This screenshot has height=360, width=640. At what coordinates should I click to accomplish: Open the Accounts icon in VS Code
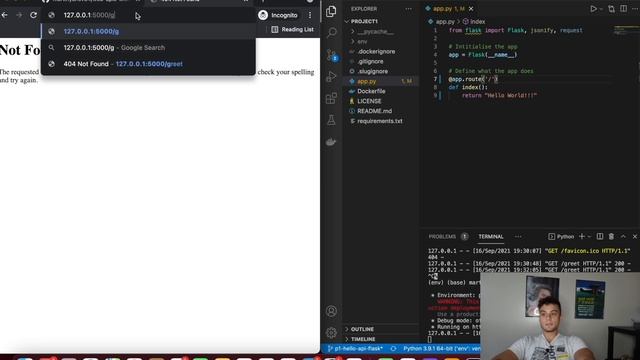(x=331, y=311)
